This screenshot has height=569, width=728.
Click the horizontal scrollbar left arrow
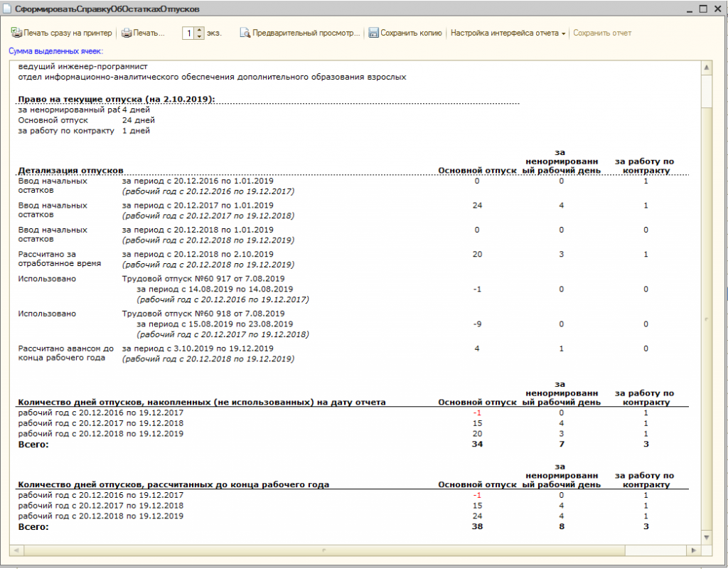coord(16,550)
